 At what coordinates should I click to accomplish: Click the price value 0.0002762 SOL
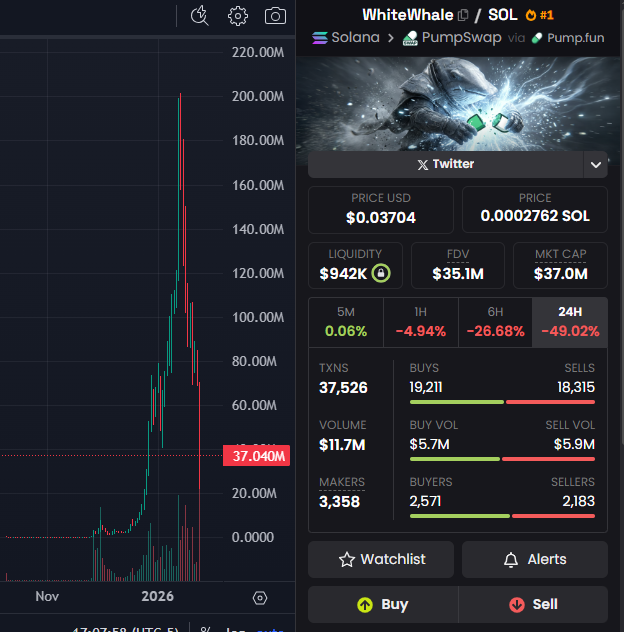(x=535, y=216)
